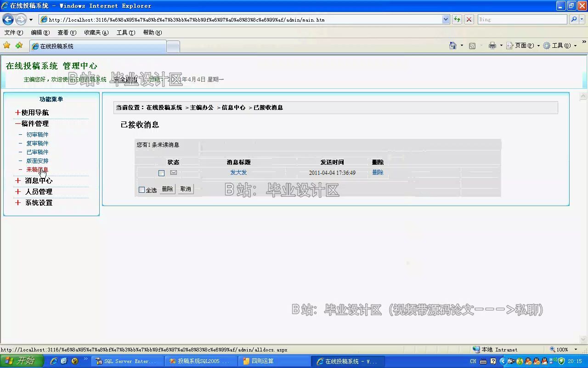
Task: Open recent pages dropdown beside nav arrows
Action: (31, 20)
